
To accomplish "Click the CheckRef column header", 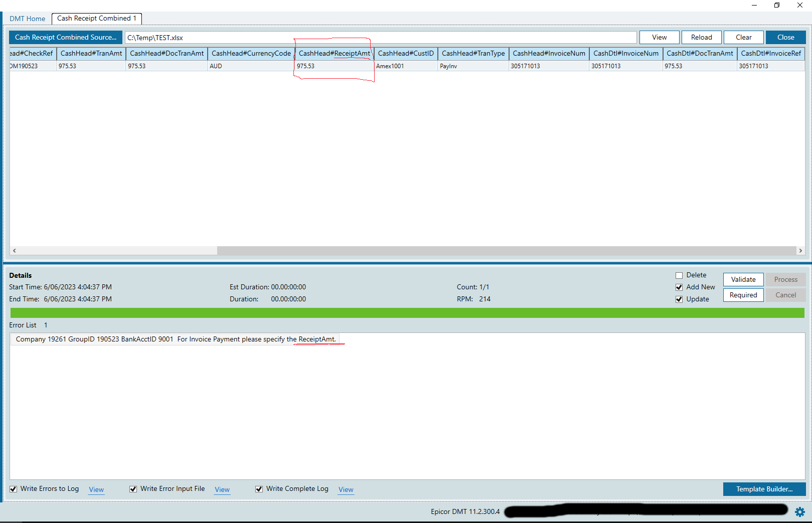I will pos(33,53).
